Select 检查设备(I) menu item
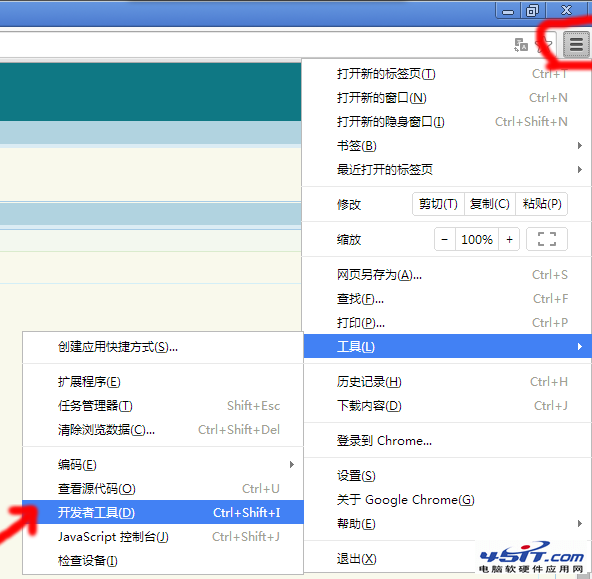Viewport: 592px width, 579px height. tap(163, 561)
